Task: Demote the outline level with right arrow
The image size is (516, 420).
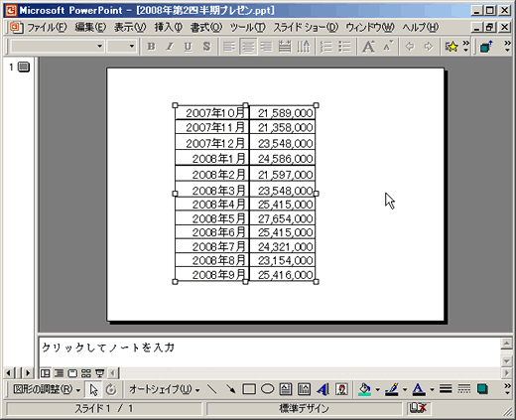Action: (429, 47)
